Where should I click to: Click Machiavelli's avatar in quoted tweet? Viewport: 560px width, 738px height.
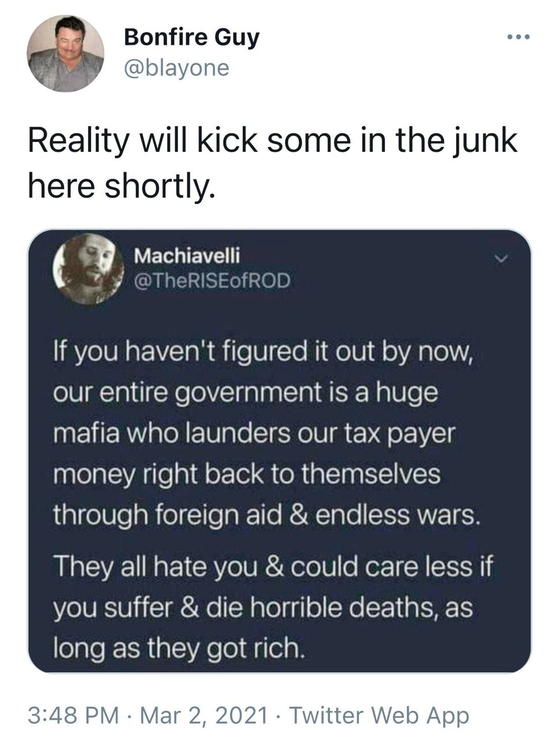click(88, 269)
